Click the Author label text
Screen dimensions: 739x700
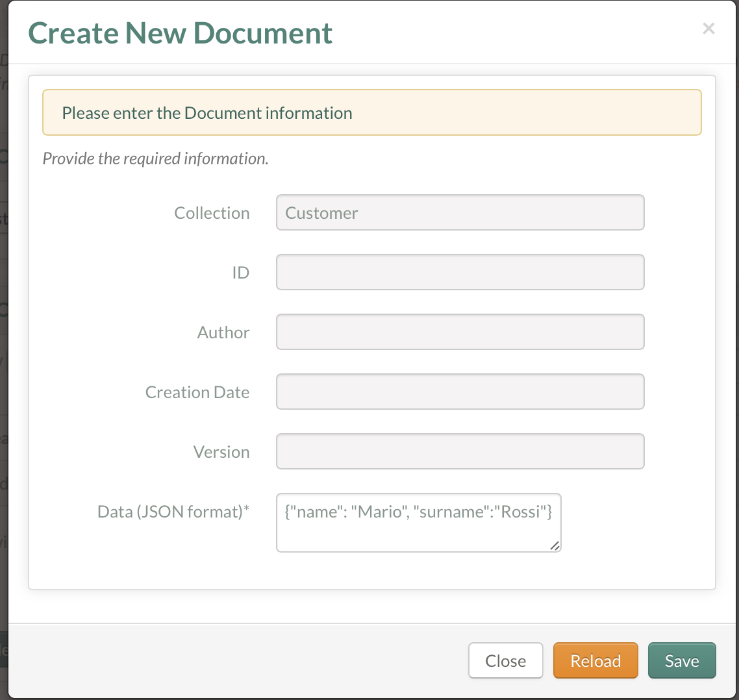[x=223, y=332]
